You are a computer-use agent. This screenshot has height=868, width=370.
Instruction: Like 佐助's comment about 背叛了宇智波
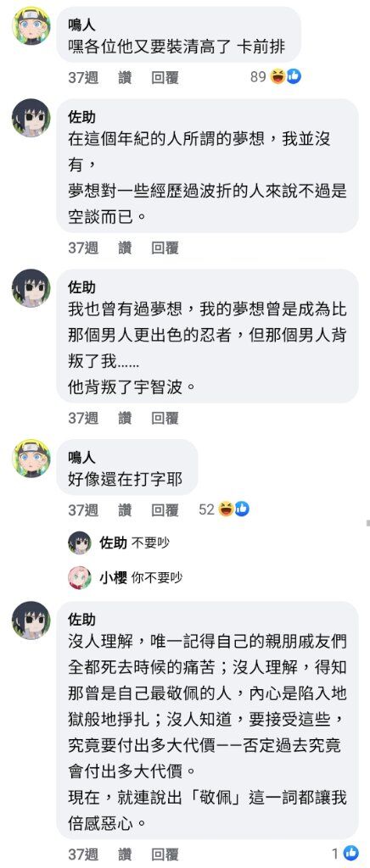click(x=125, y=418)
